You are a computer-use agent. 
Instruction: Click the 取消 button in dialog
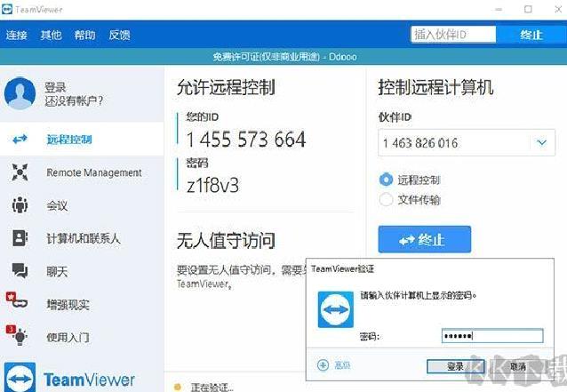tap(518, 366)
